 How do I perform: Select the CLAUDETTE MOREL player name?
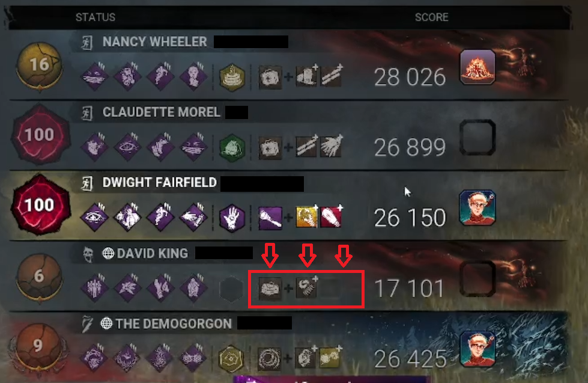coord(161,112)
